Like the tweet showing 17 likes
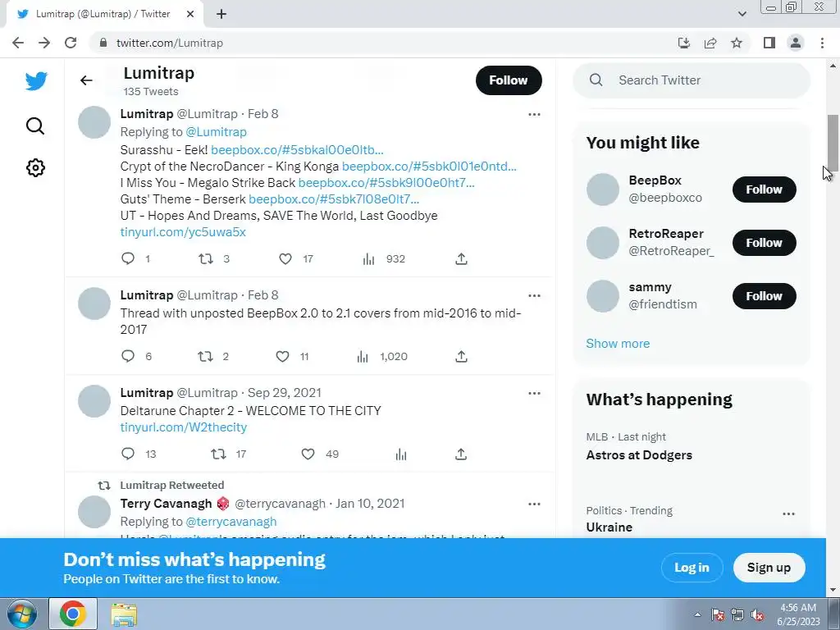The height and width of the screenshot is (630, 840). click(285, 258)
